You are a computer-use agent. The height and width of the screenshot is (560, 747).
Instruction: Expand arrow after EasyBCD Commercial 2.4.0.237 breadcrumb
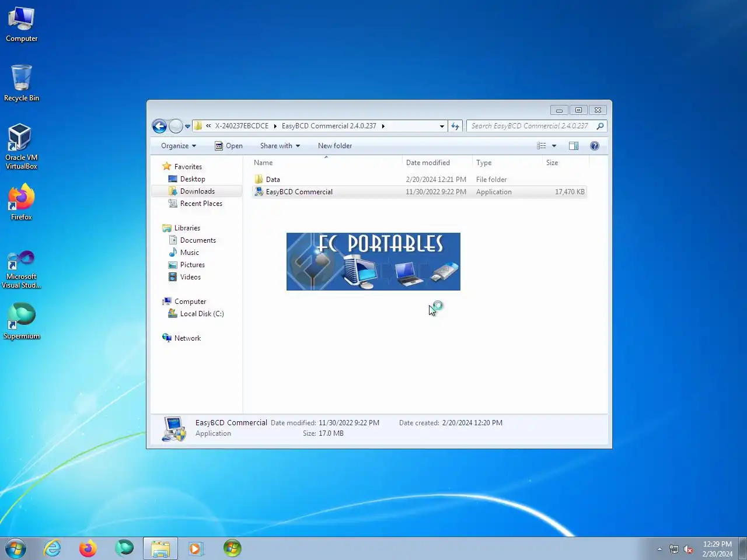[383, 126]
